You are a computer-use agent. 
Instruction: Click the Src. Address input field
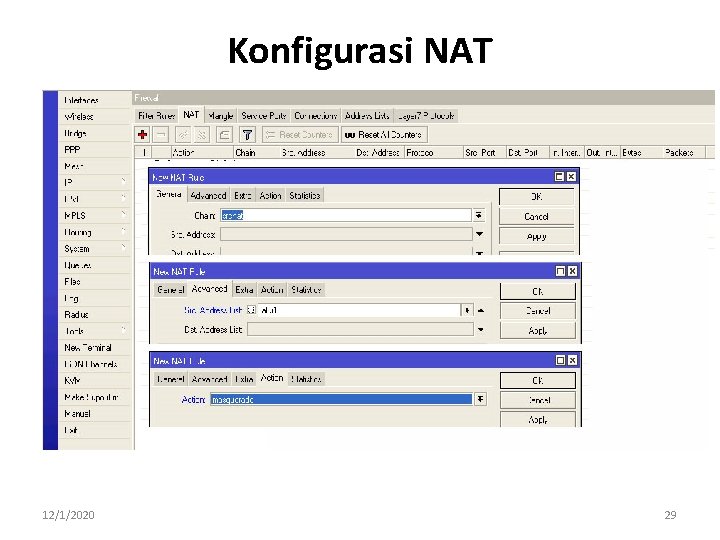pyautogui.click(x=346, y=234)
